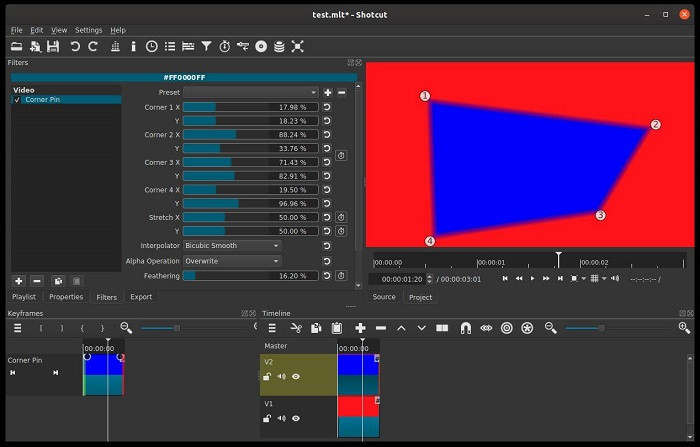700x447 pixels.
Task: Click the Save project icon in toolbar
Action: coord(53,46)
